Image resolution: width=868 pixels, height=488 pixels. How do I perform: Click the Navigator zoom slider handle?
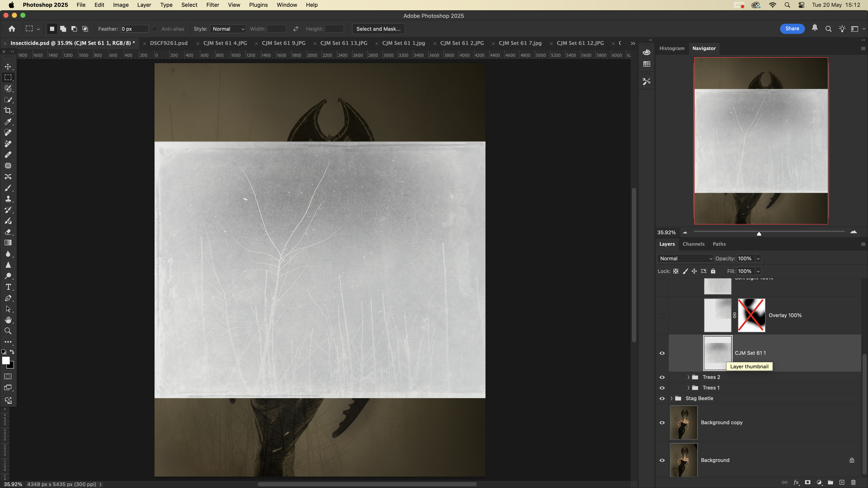click(x=759, y=233)
